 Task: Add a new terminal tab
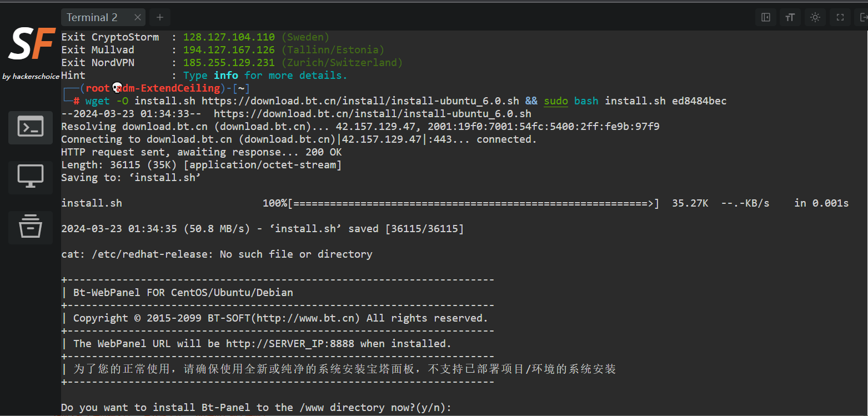[160, 18]
